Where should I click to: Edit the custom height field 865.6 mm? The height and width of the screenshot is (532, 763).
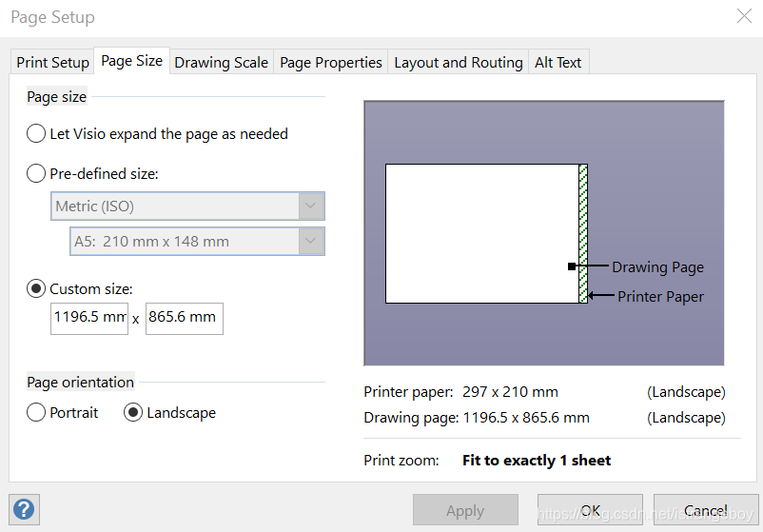[185, 318]
